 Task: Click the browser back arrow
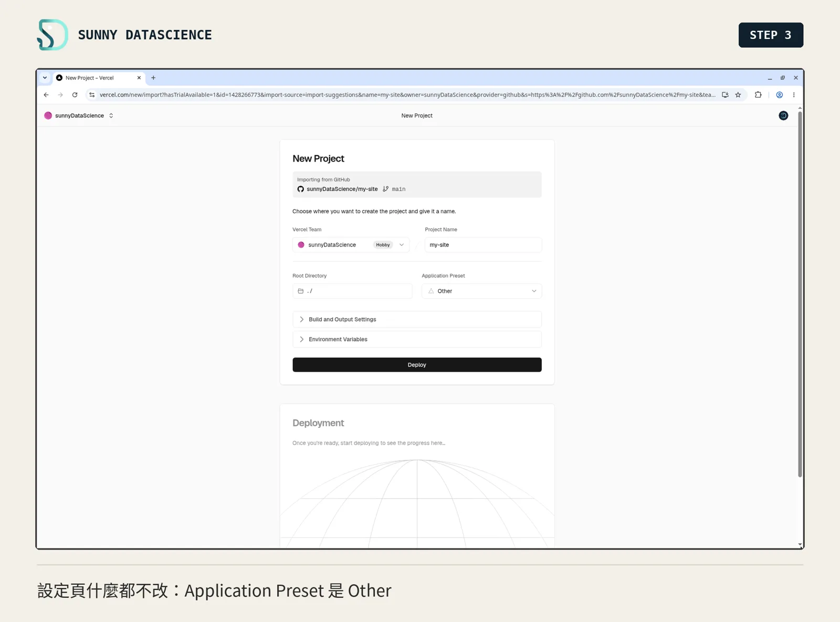tap(46, 95)
